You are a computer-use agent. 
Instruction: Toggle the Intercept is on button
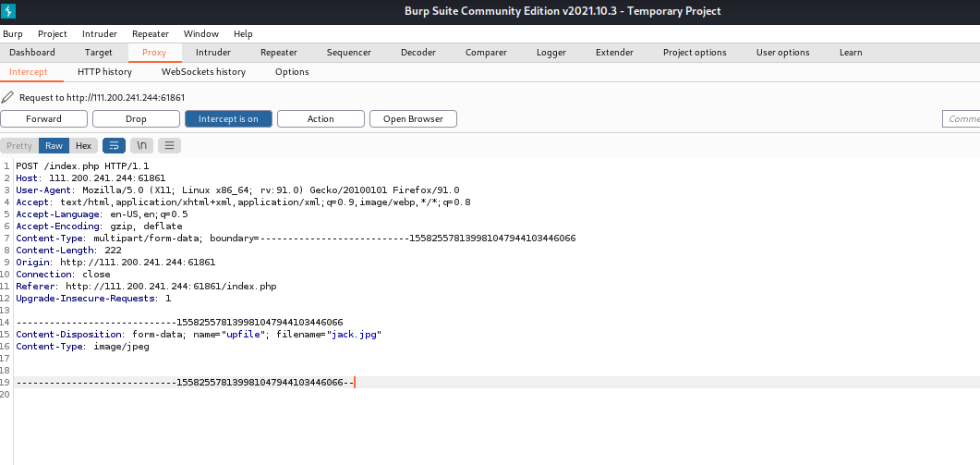(228, 119)
